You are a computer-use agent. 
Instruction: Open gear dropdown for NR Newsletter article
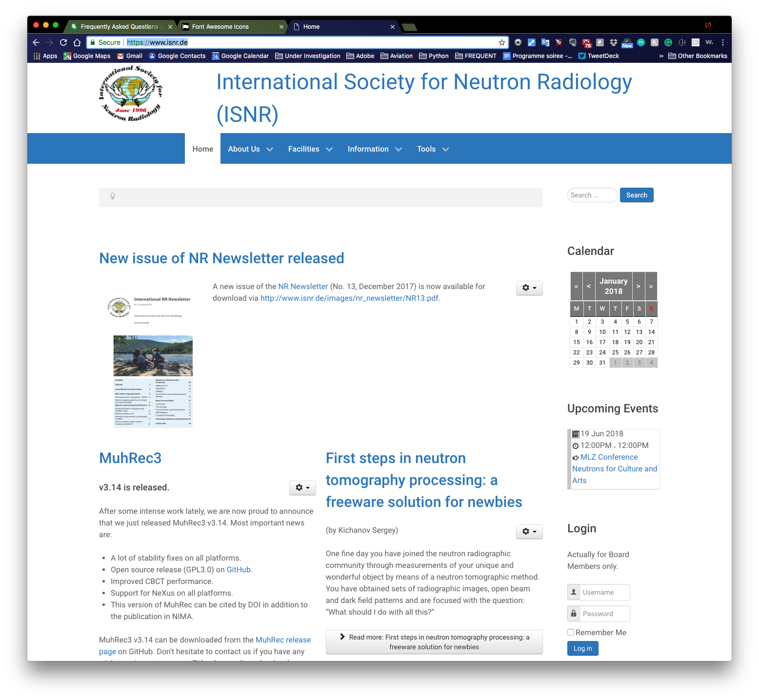(529, 288)
